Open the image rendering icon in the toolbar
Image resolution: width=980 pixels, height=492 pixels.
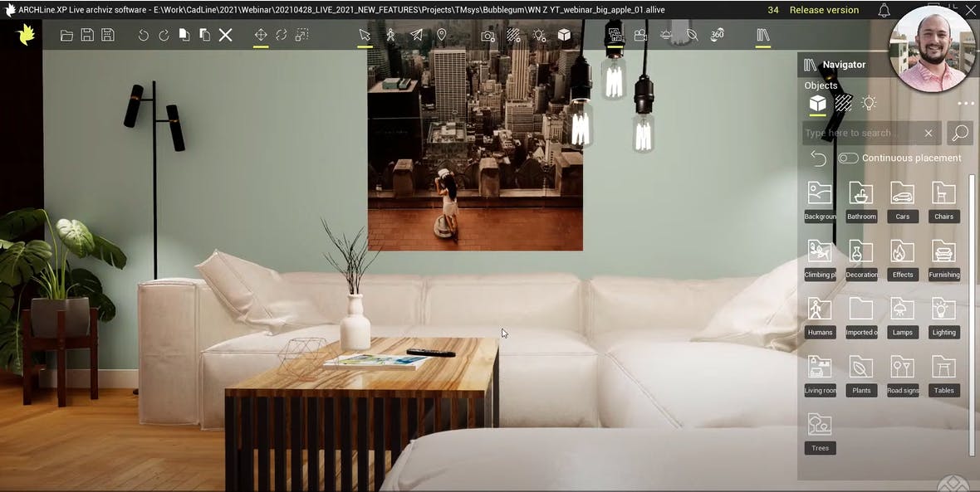(615, 35)
